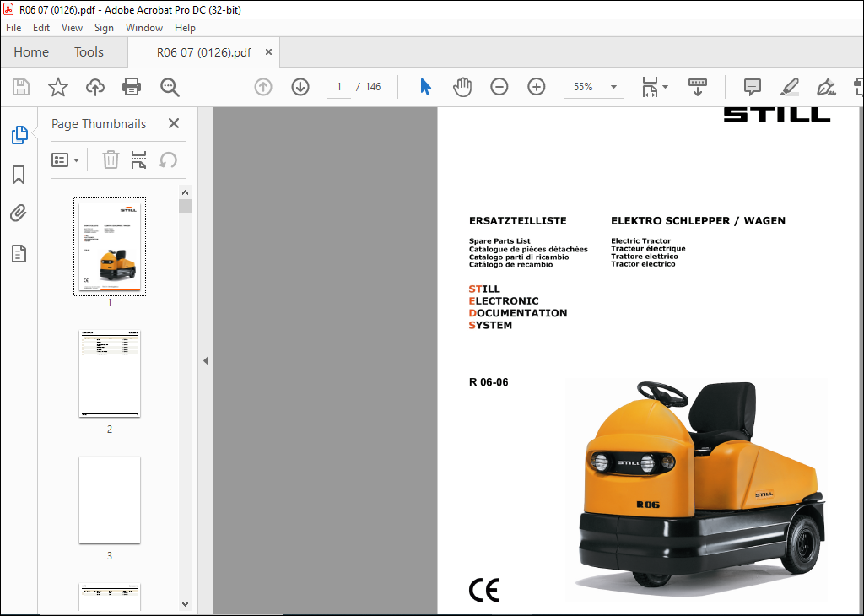Choose the selection arrow tool
This screenshot has width=864, height=616.
tap(425, 87)
